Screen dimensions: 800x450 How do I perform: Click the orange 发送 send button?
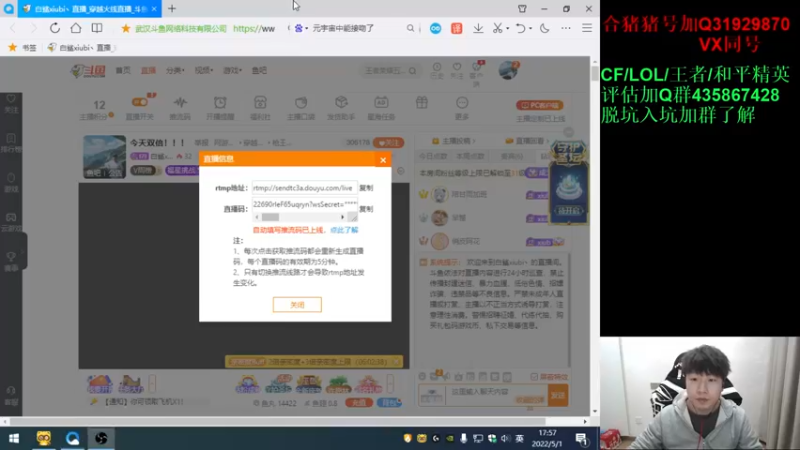(558, 395)
